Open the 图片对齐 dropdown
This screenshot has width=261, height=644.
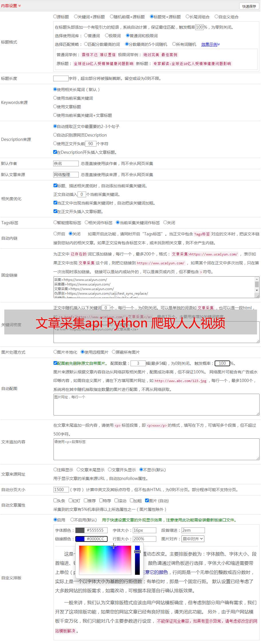193,539
